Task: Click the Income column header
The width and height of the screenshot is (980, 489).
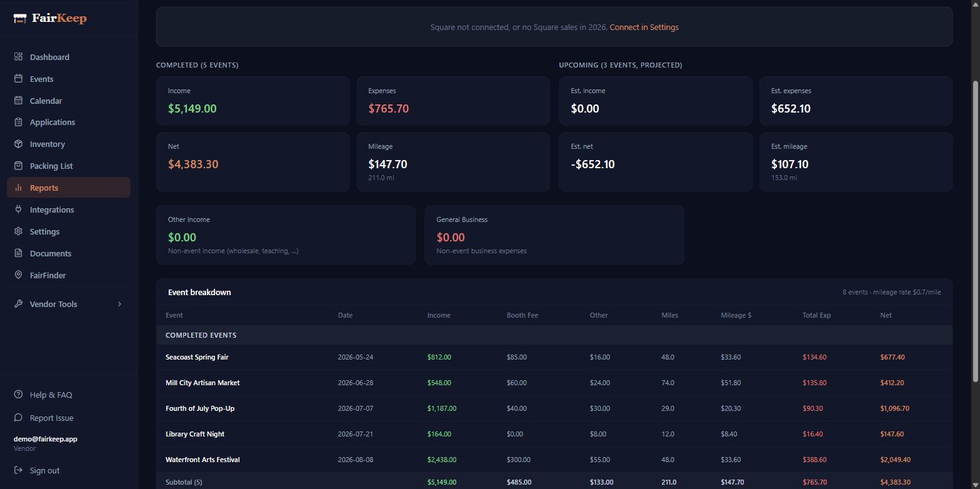Action: [439, 315]
